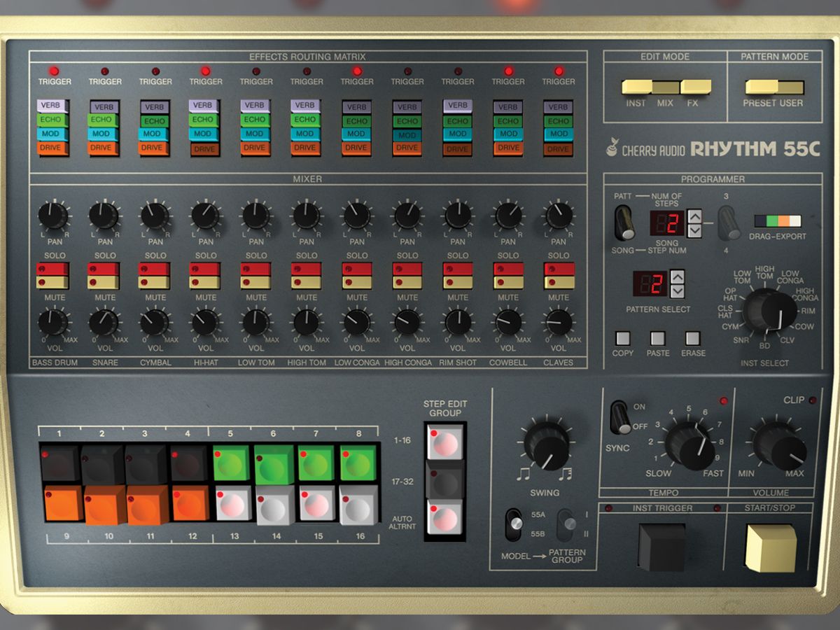Flip the Pattern Group I/II switch
Screen dimensions: 840x630
tap(566, 524)
